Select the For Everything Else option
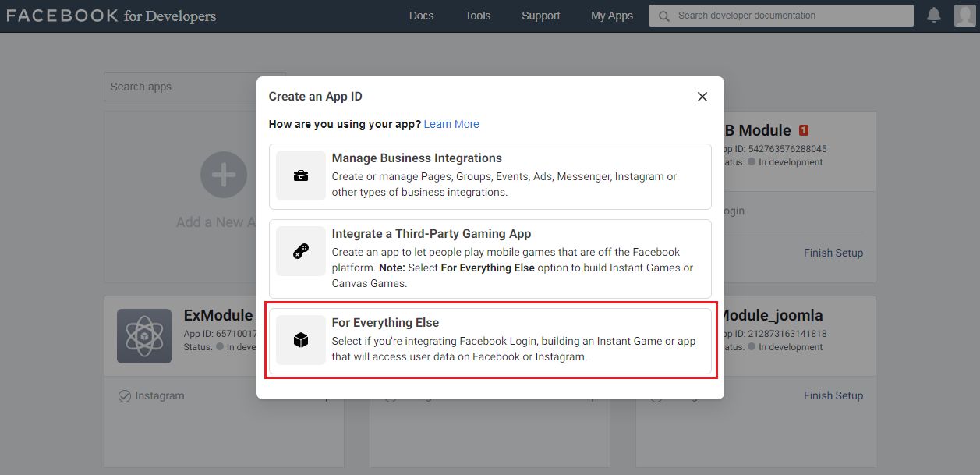Screen dimensions: 980x475 tap(490, 341)
